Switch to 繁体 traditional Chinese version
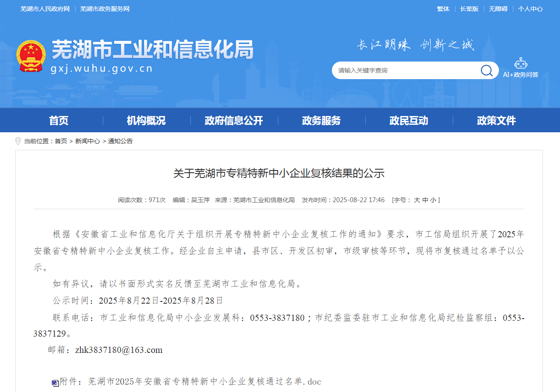560x392 pixels. click(x=443, y=9)
